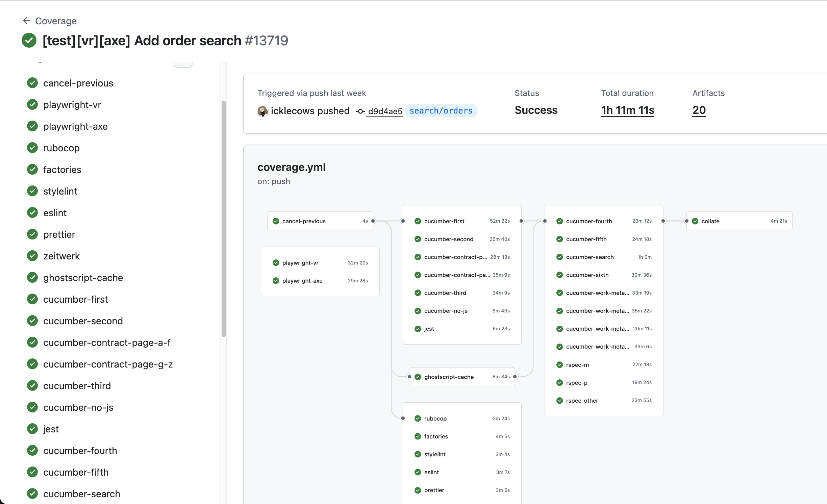Select cucumber-fifth job in the sidebar

(76, 472)
